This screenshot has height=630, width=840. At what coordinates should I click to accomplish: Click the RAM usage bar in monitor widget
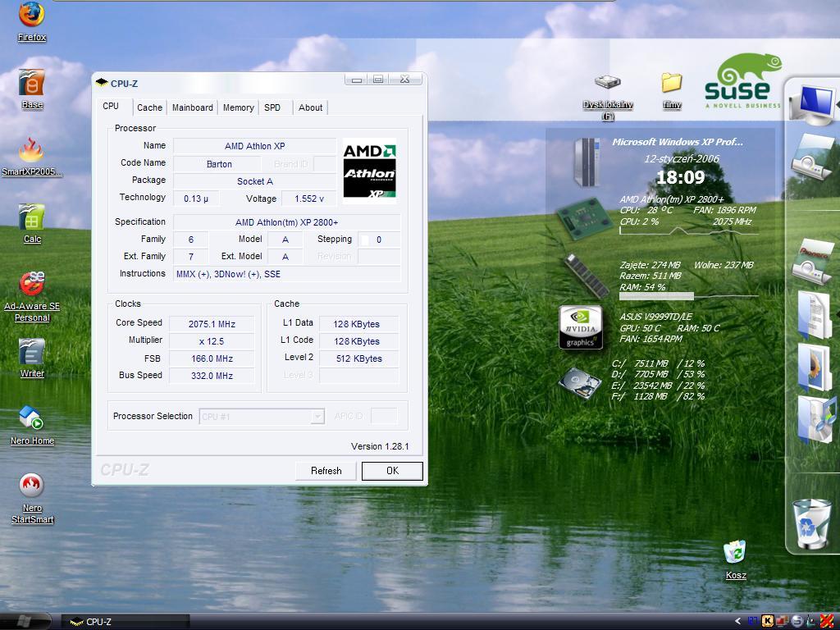[x=689, y=295]
